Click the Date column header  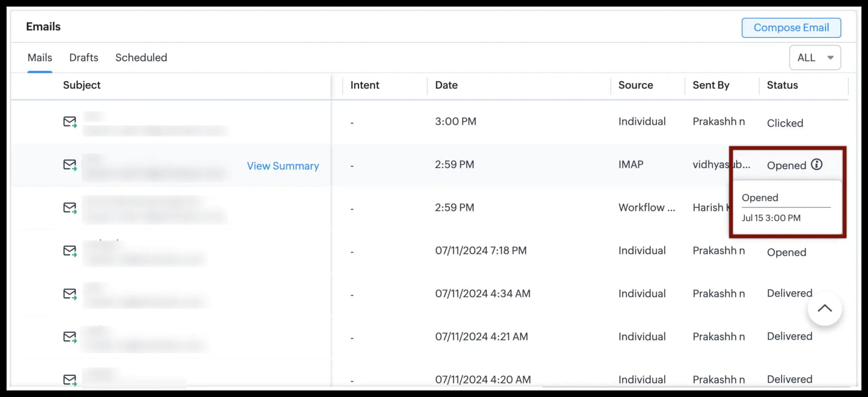point(446,85)
